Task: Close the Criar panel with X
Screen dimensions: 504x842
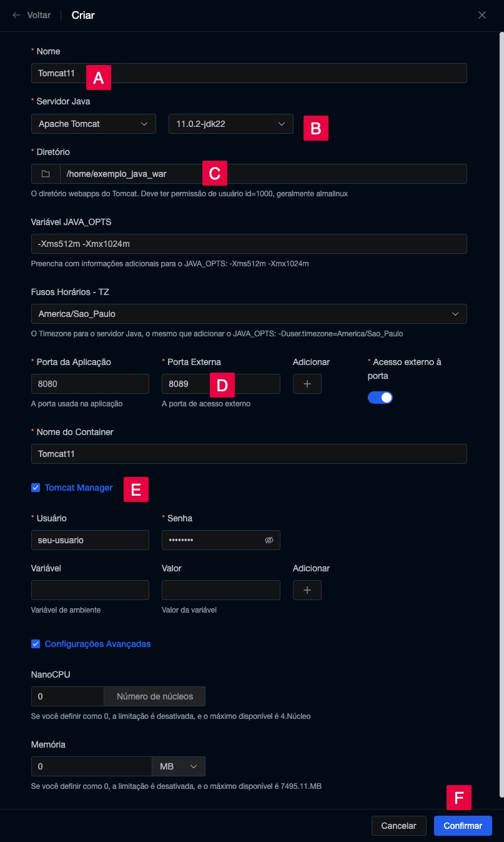Action: 482,15
